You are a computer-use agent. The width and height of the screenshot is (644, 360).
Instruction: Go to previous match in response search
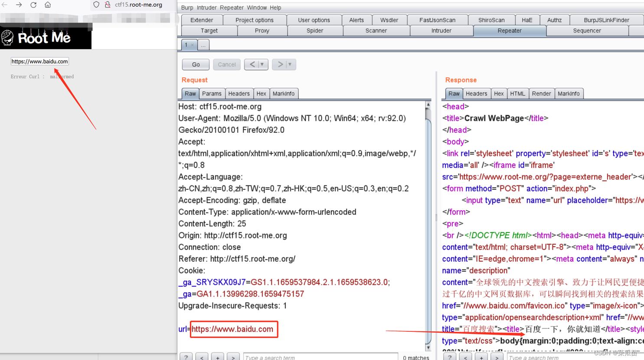pyautogui.click(x=465, y=357)
